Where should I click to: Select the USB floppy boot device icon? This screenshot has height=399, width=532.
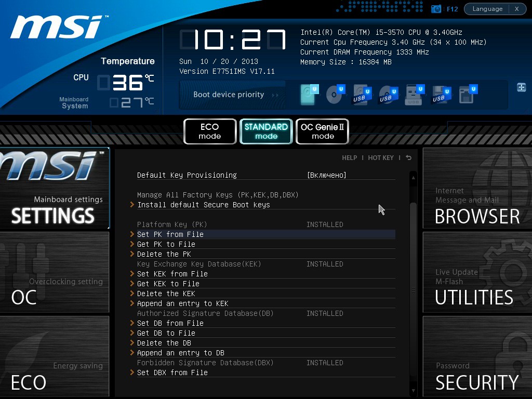441,95
